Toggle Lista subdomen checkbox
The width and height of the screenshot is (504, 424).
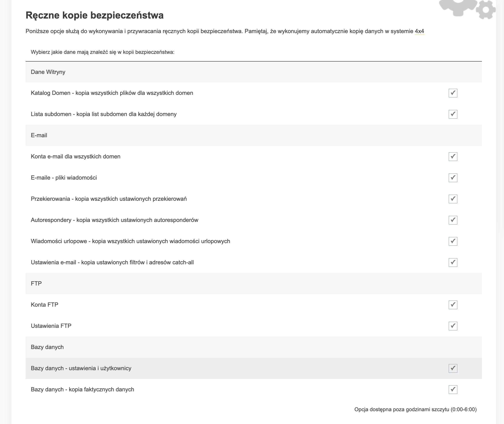[x=453, y=114]
